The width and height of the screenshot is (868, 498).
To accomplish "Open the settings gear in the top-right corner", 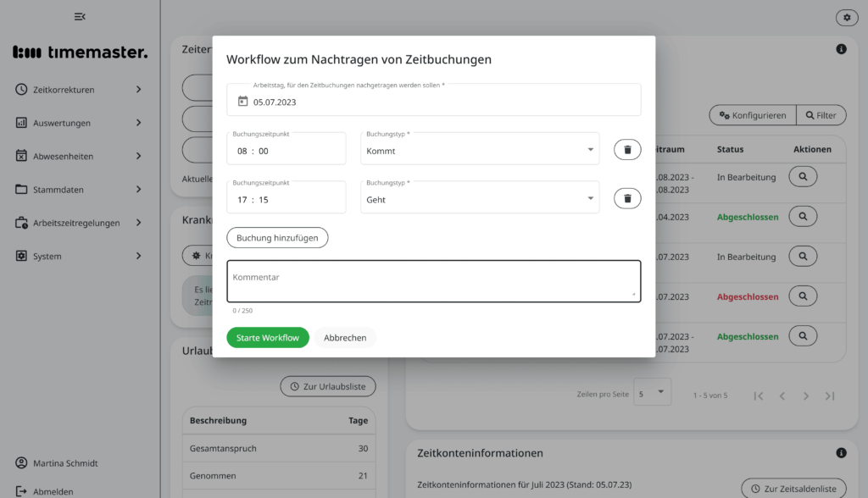I will 846,17.
